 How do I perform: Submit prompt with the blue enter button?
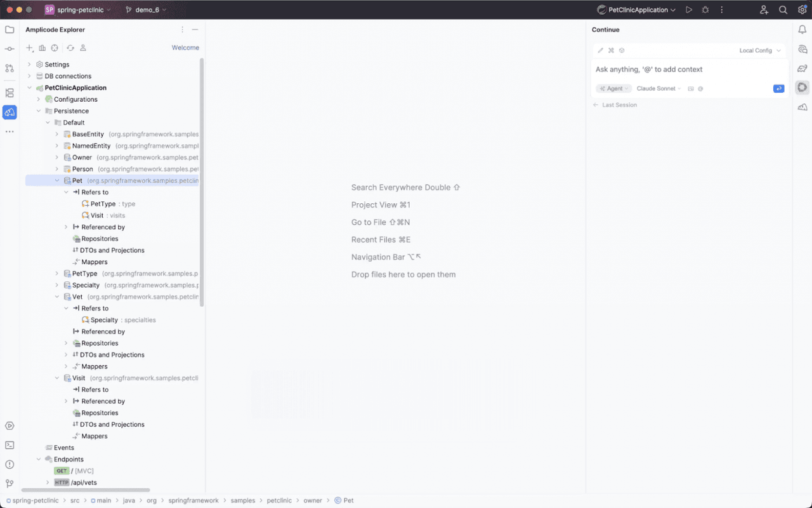click(778, 89)
